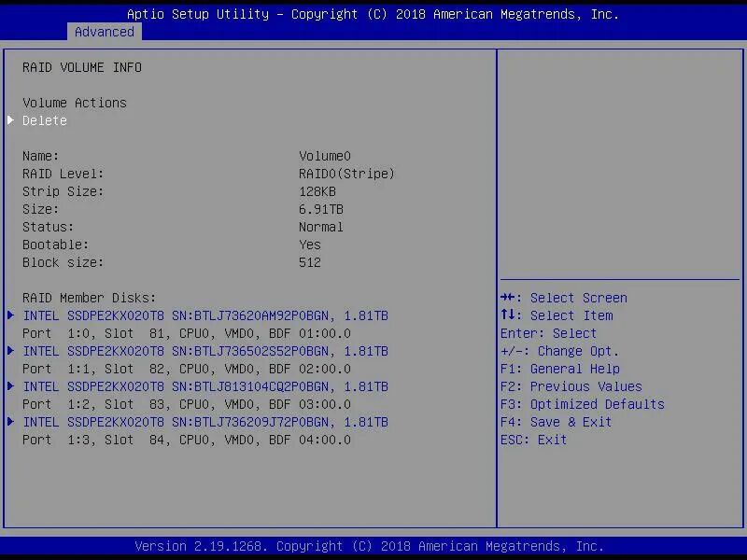747x560 pixels.
Task: Open disk SN:BTLJ736502S52P0BGN entry
Action: (205, 352)
